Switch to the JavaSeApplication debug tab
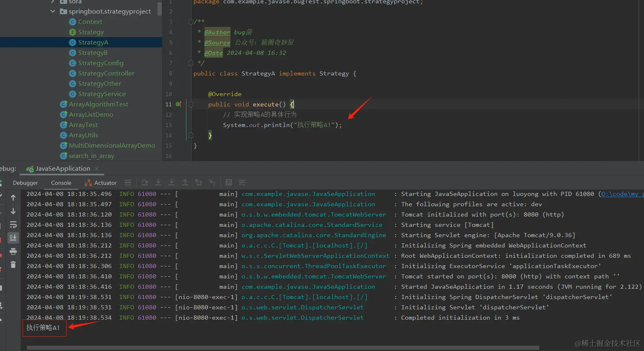The image size is (644, 351). point(63,169)
